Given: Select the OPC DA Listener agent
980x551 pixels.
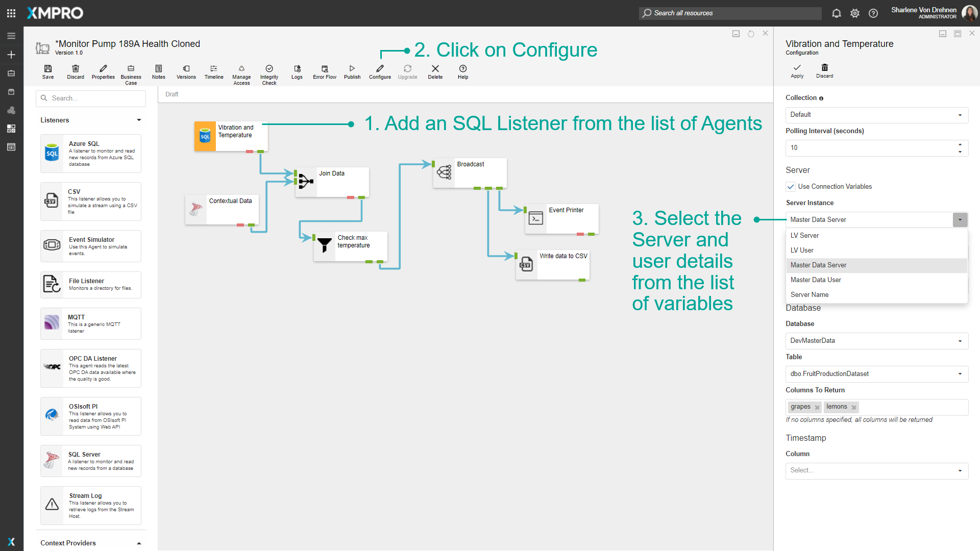Looking at the screenshot, I should point(91,368).
